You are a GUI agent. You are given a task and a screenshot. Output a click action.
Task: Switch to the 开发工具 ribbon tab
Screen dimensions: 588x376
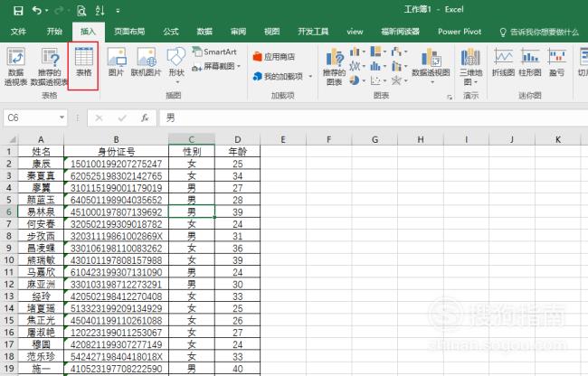pyautogui.click(x=313, y=32)
